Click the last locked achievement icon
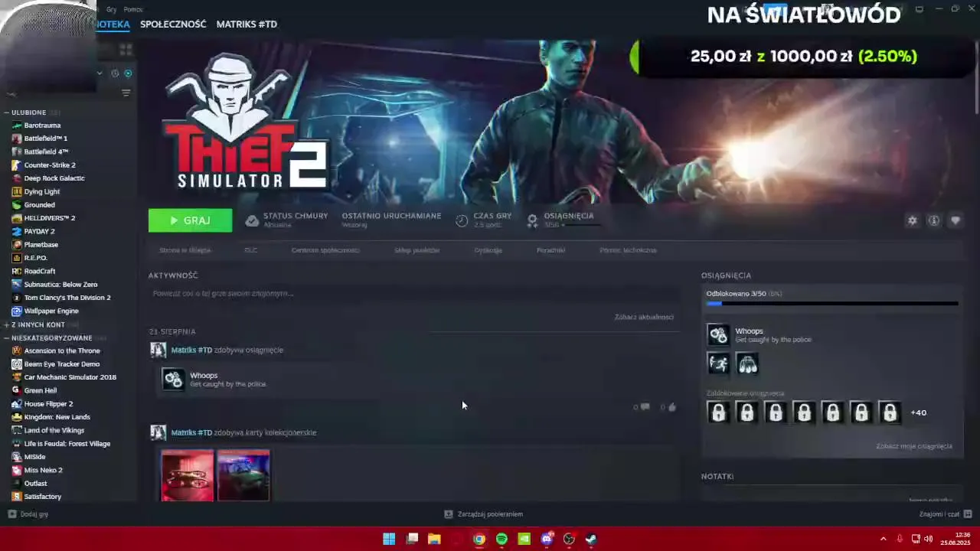Image resolution: width=980 pixels, height=551 pixels. pos(890,413)
